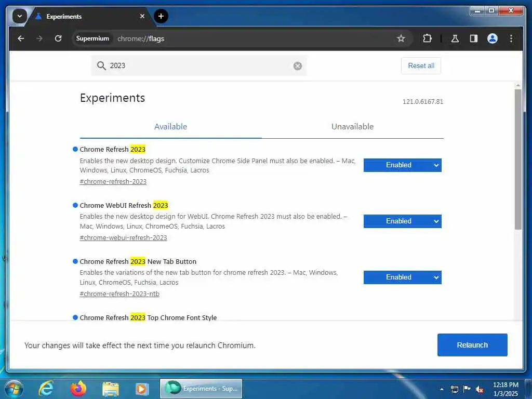Click the Supermium site chip in address bar
Viewport: 532px width, 399px height.
click(x=92, y=38)
